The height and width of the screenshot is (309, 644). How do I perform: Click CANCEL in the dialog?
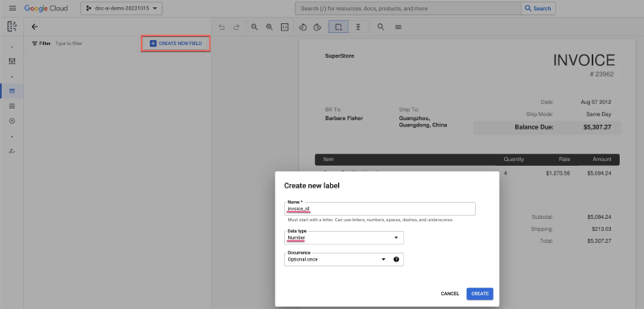(x=450, y=294)
